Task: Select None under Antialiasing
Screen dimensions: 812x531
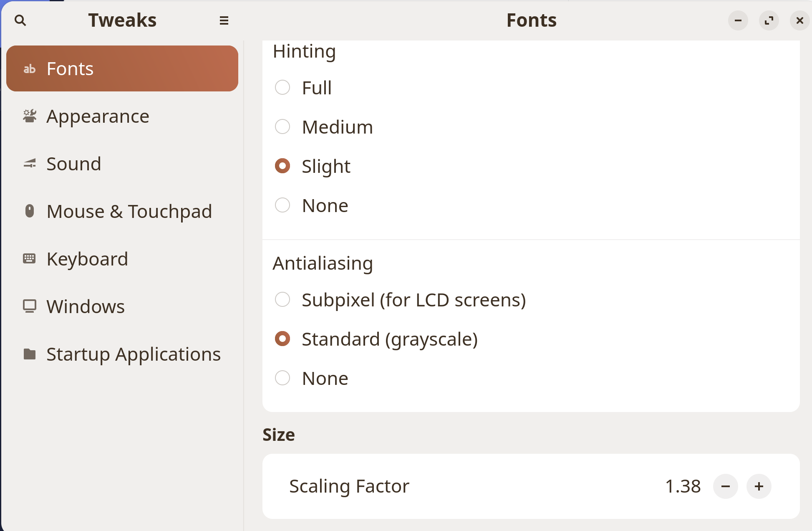Action: pyautogui.click(x=282, y=378)
